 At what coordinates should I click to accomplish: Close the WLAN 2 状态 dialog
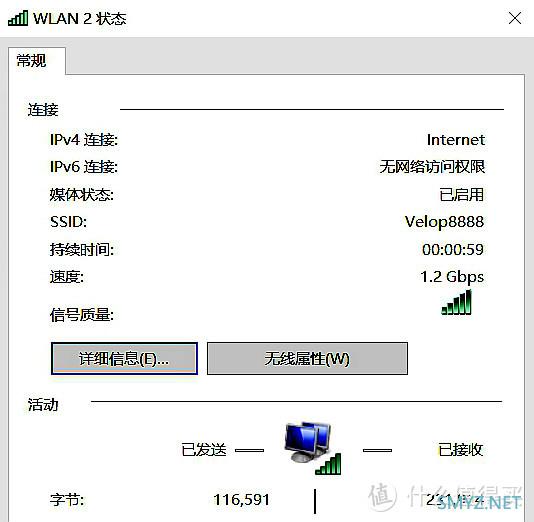(x=515, y=18)
